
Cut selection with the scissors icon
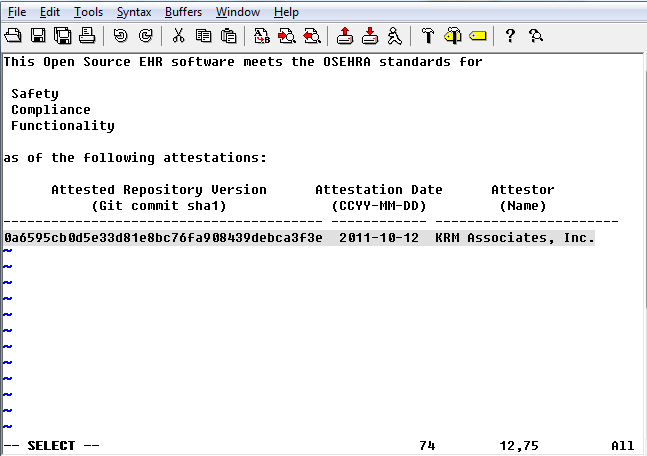pyautogui.click(x=178, y=36)
